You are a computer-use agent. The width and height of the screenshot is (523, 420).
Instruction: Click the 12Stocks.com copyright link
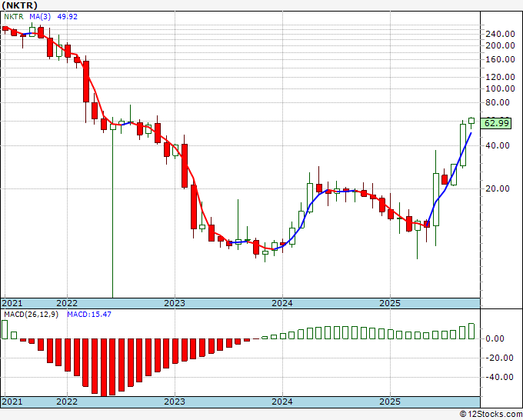click(x=491, y=415)
